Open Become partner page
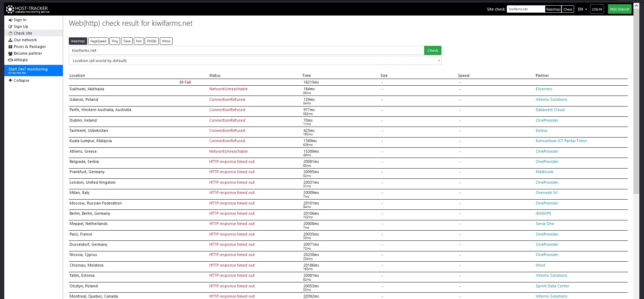Image resolution: width=644 pixels, height=299 pixels. (x=28, y=54)
